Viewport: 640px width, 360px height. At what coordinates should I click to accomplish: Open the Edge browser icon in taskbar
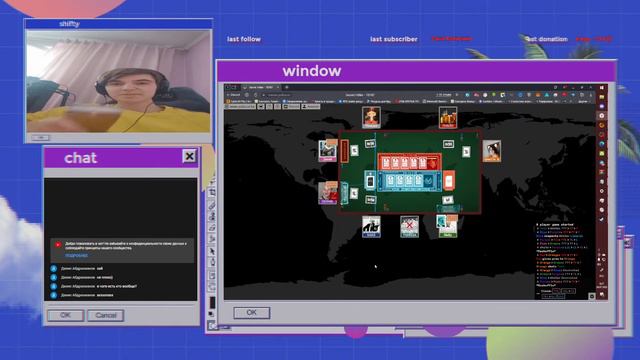coord(602,144)
